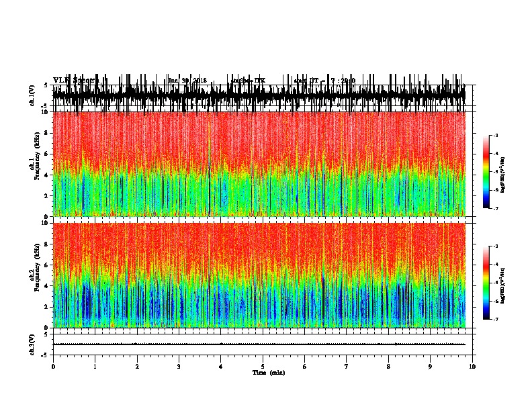Click inside the ch.2 spectrogram panel

(x=259, y=275)
